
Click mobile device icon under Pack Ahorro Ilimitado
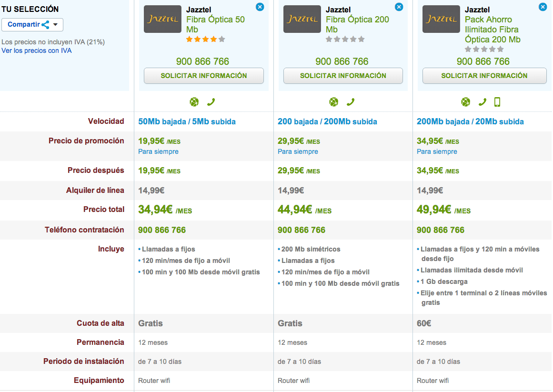click(497, 102)
